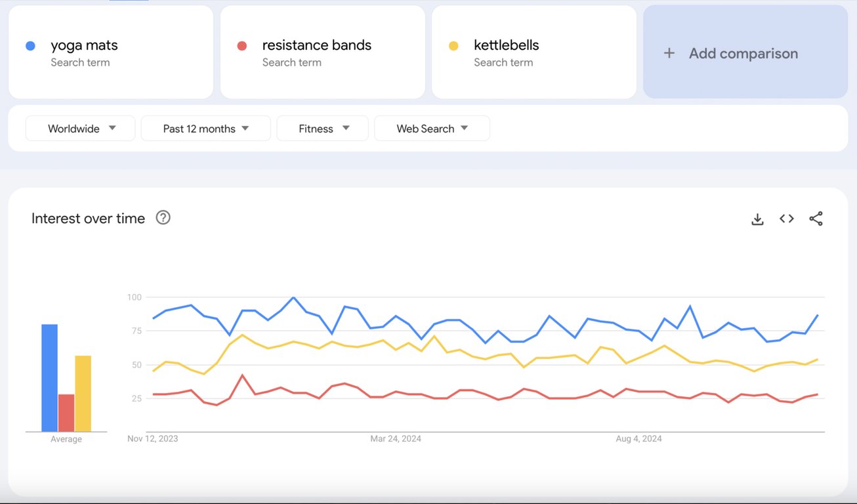Screen dimensions: 857x504
Task: Click the yellow dot for kettlebells
Action: click(453, 45)
